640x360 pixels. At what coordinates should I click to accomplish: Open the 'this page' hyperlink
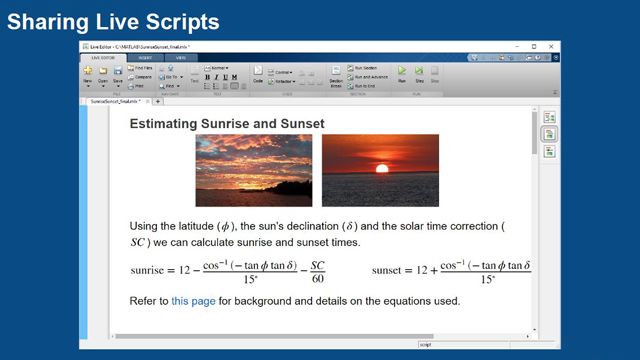pyautogui.click(x=193, y=301)
